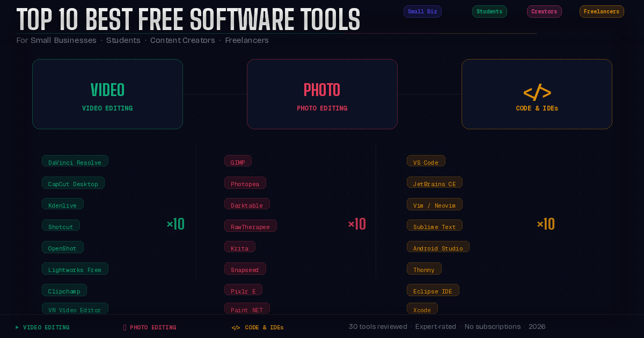
Task: Select the GIMP tool chip
Action: click(238, 161)
